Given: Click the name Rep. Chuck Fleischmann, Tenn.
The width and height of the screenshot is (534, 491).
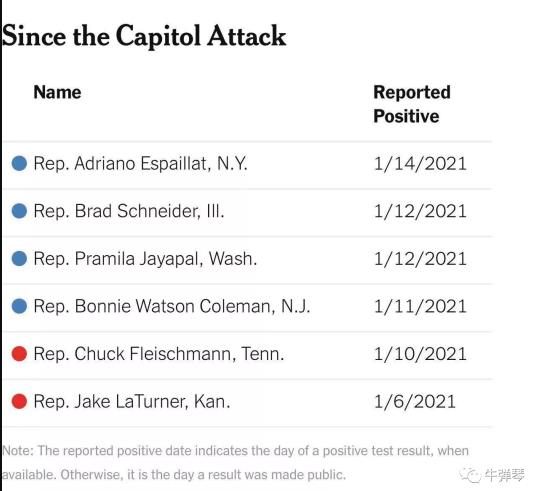Looking at the screenshot, I should pos(159,354).
